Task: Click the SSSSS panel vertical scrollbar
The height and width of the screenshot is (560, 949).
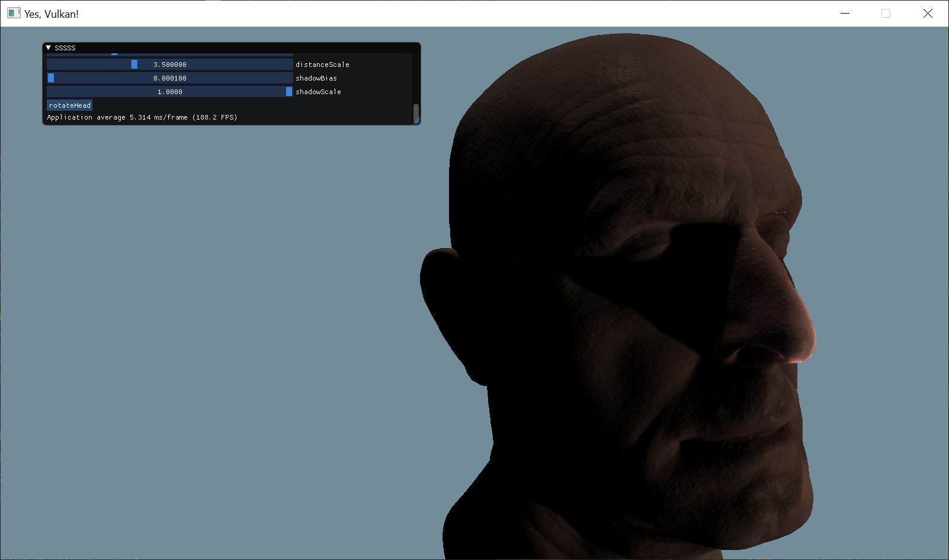Action: tap(416, 113)
